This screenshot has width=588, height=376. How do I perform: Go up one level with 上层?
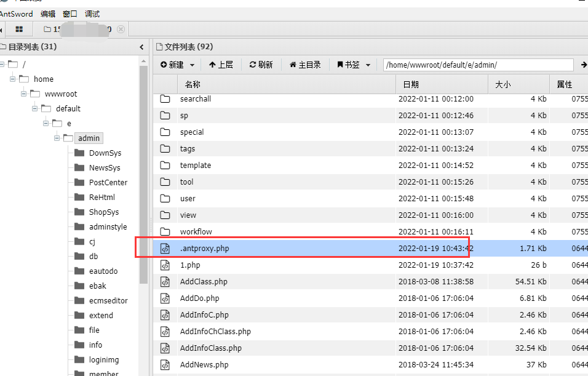(x=221, y=65)
